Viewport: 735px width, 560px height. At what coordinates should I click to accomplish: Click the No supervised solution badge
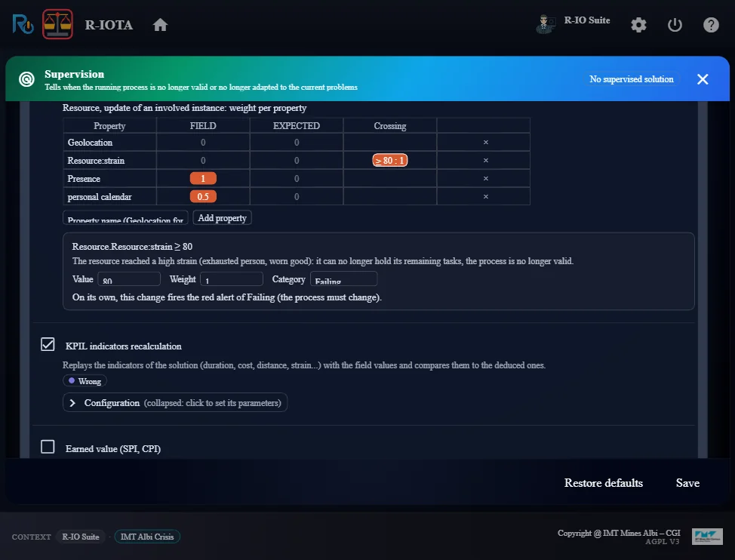click(x=632, y=79)
